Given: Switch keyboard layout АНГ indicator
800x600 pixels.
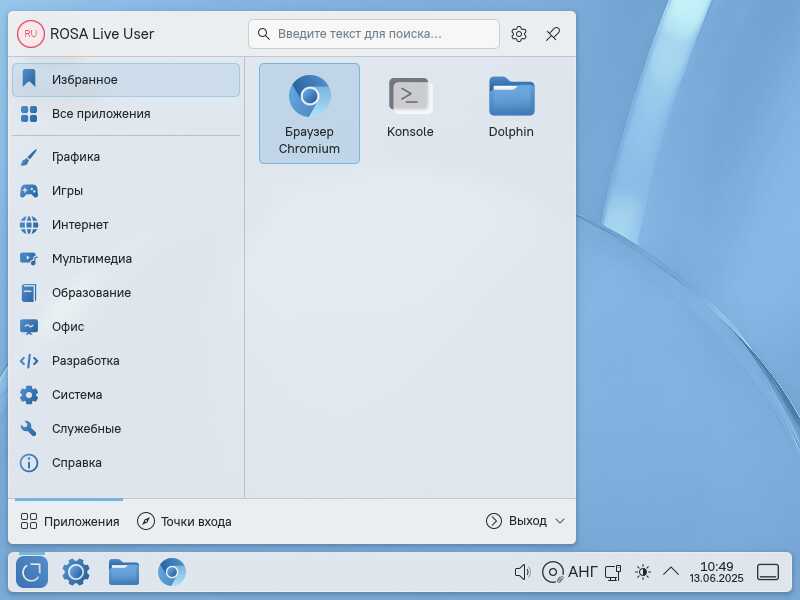Looking at the screenshot, I should tap(583, 572).
